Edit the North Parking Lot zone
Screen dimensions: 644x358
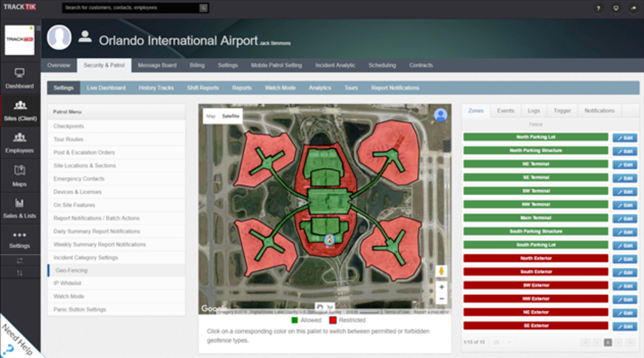[625, 138]
